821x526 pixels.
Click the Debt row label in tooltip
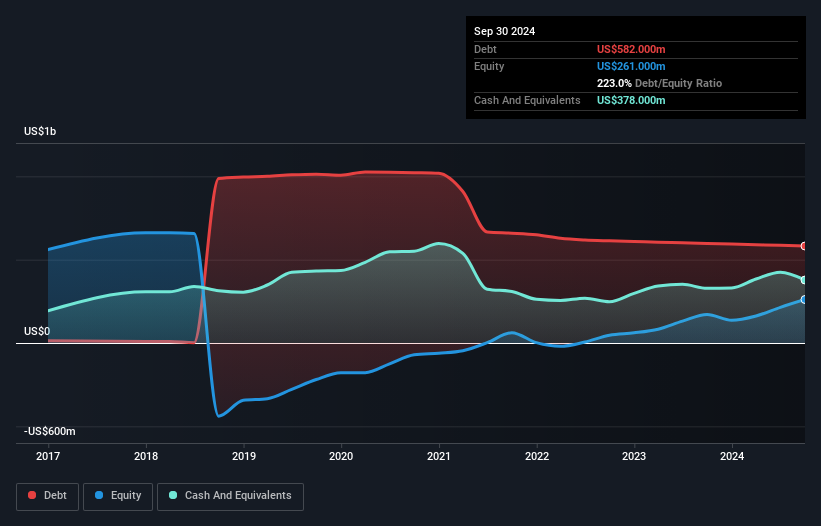[485, 49]
